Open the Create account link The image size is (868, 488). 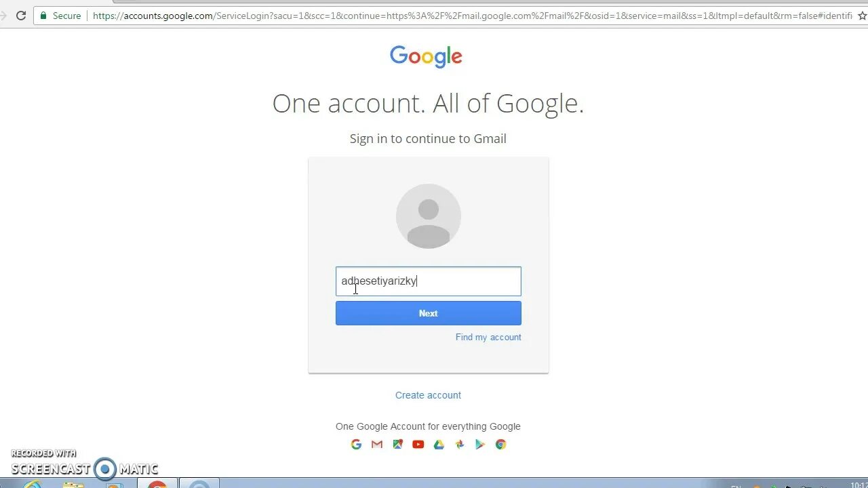pos(428,395)
